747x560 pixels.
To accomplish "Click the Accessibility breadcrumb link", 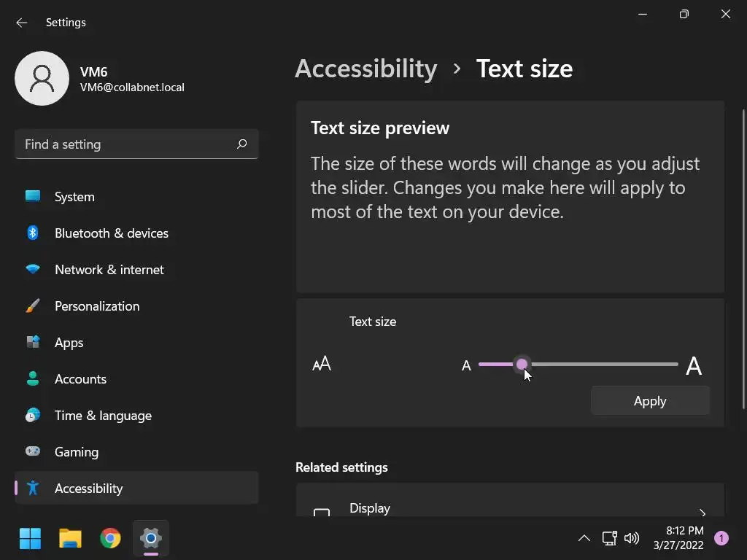I will (366, 69).
